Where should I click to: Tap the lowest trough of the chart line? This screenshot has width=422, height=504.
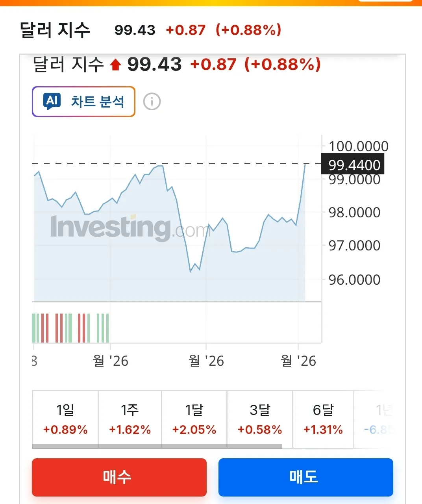191,271
